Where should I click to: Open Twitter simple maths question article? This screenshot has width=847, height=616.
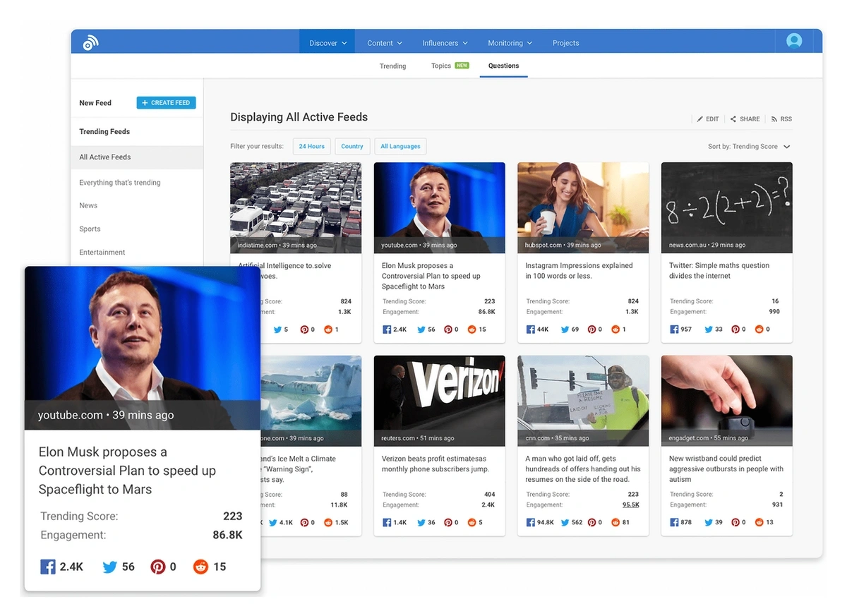pyautogui.click(x=719, y=271)
